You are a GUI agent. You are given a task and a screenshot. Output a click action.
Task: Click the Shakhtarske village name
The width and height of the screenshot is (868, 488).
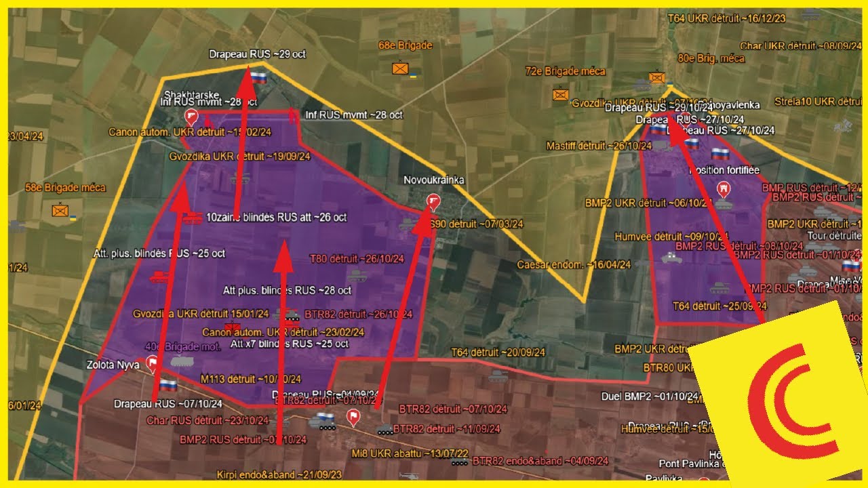click(x=192, y=96)
